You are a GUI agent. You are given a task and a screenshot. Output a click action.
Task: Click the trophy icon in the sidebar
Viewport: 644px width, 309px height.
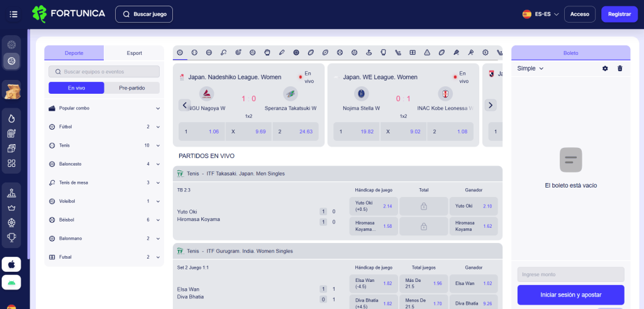[11, 238]
